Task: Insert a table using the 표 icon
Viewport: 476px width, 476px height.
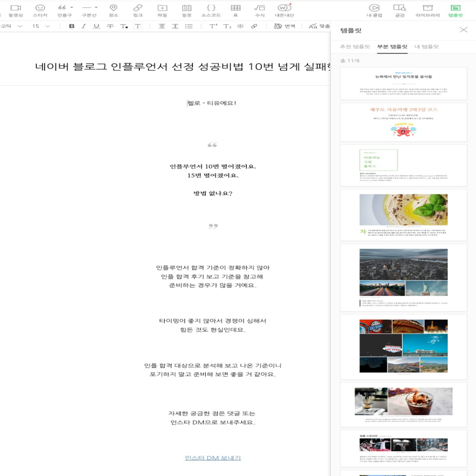Action: tap(236, 10)
